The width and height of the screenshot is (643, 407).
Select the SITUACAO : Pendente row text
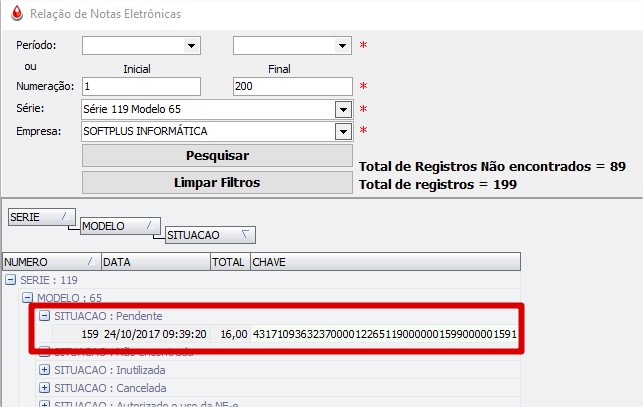(x=108, y=316)
